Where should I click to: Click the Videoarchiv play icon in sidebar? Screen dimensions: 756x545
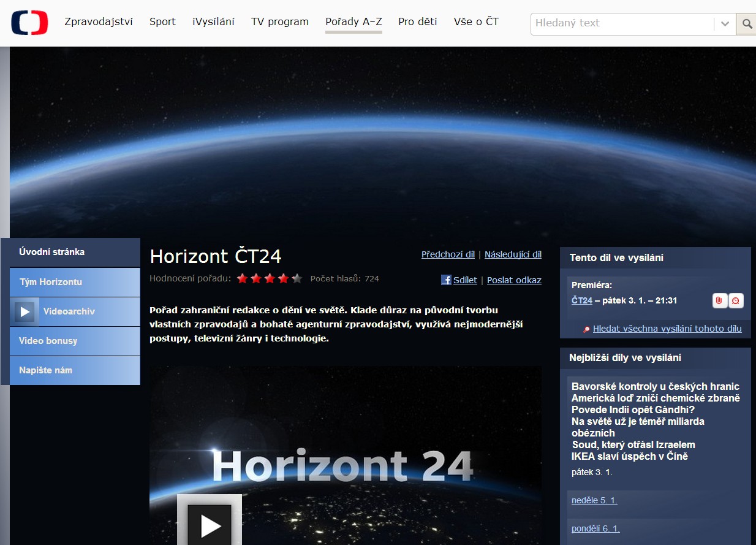pyautogui.click(x=25, y=311)
